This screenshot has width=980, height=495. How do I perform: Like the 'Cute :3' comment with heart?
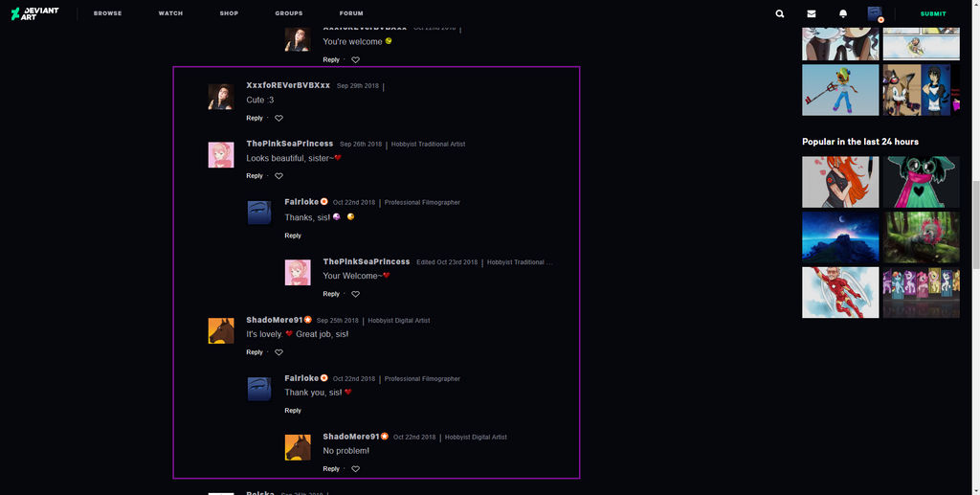point(278,118)
